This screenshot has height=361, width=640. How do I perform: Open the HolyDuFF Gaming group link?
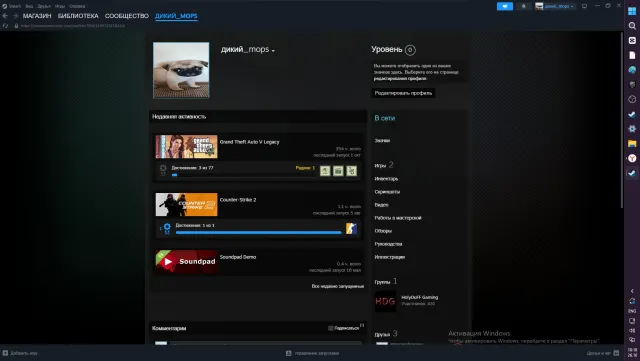coord(419,297)
